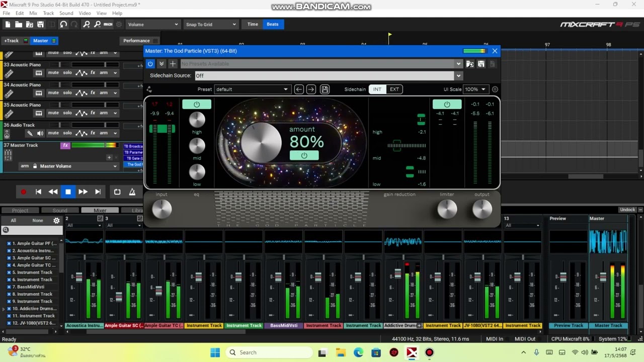Open the Sound menu

coord(66,13)
